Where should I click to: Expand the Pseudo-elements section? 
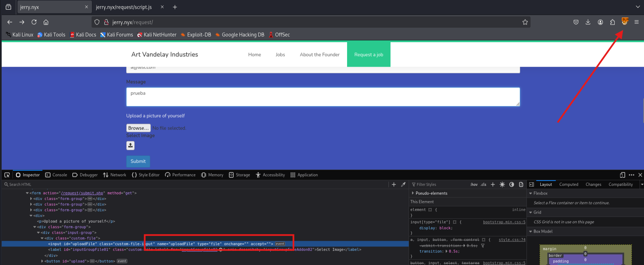click(x=413, y=193)
